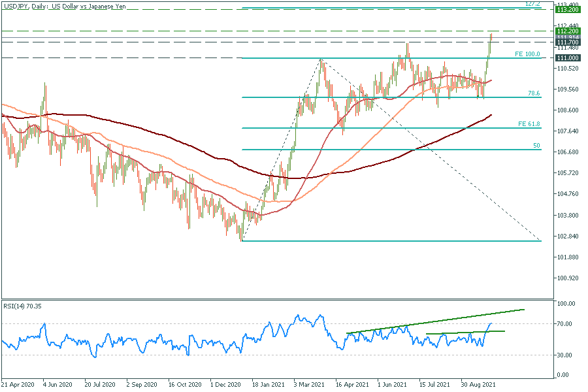Screen dimensions: 588x392
Task: Click the 111.700 price level tag
Action: point(567,42)
